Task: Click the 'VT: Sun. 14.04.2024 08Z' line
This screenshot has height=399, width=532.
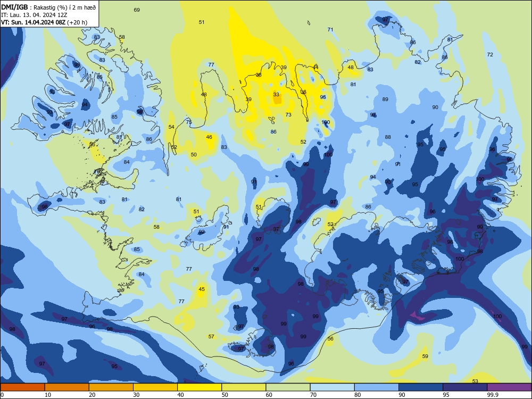Action: coord(44,22)
